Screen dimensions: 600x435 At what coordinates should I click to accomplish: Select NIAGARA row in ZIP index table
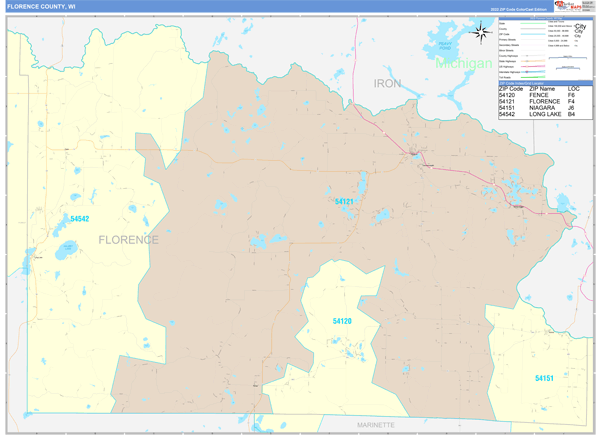point(545,108)
